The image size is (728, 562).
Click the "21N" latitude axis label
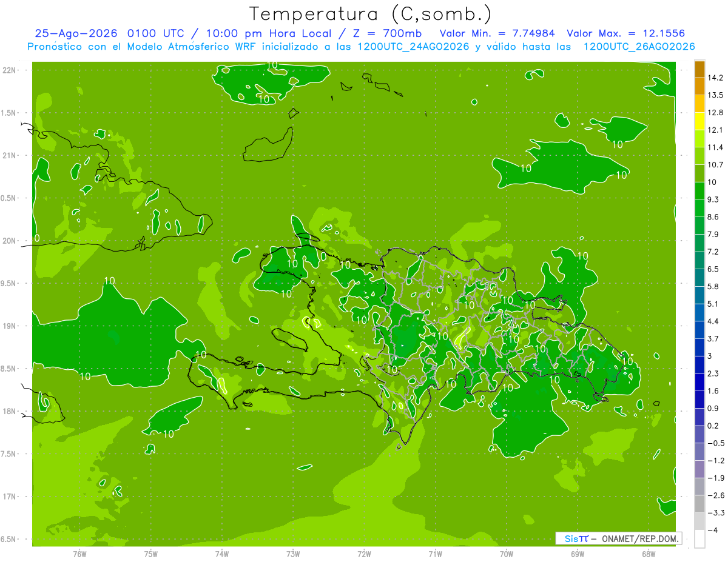(10, 155)
